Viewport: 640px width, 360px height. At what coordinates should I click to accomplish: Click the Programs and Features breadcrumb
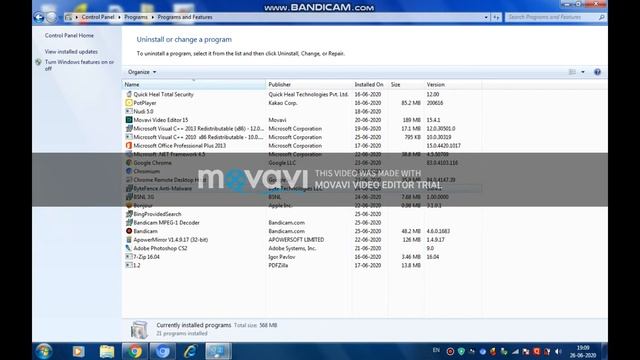click(x=185, y=17)
